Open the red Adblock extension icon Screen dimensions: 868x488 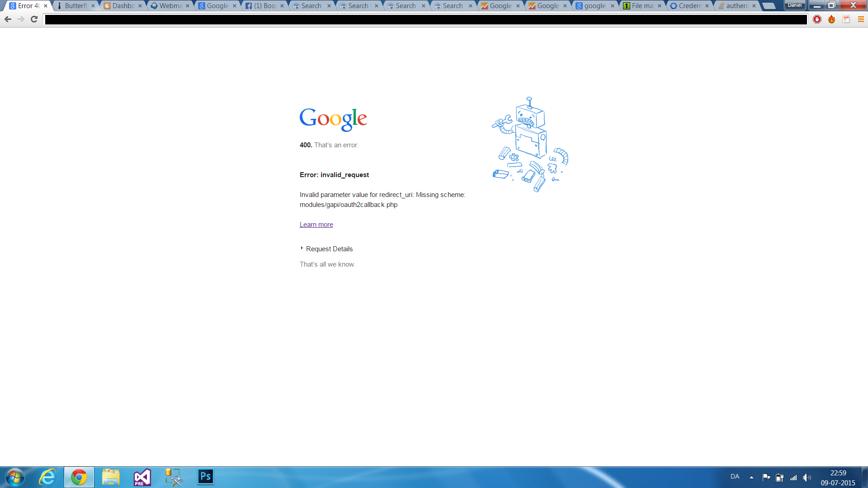point(817,19)
